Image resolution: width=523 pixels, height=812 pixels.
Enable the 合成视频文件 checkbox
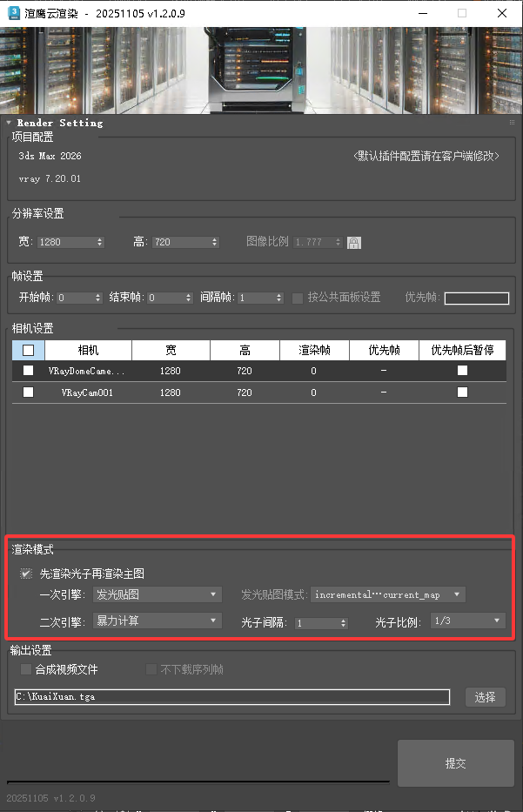coord(25,669)
